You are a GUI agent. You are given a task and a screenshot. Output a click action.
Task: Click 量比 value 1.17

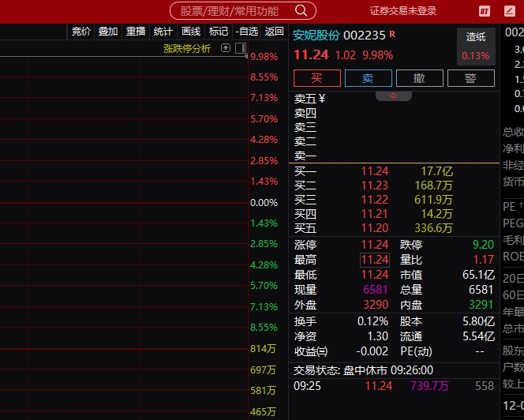[483, 260]
